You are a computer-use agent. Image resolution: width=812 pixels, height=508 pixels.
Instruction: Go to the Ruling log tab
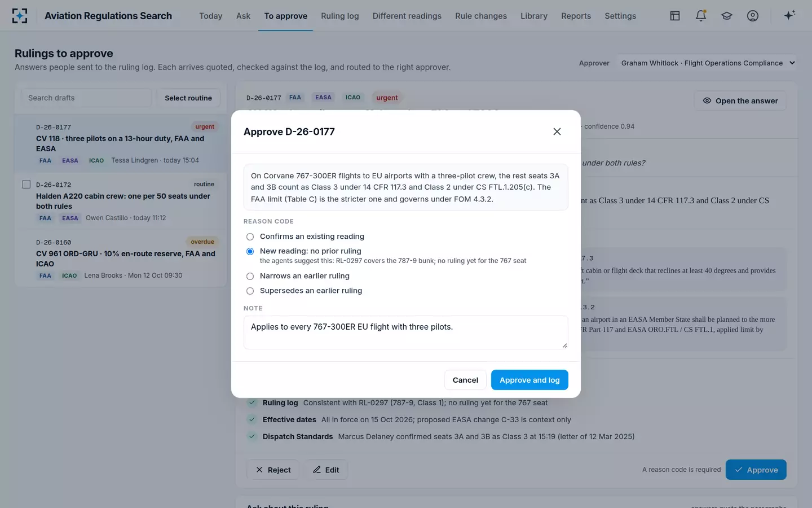pyautogui.click(x=340, y=16)
